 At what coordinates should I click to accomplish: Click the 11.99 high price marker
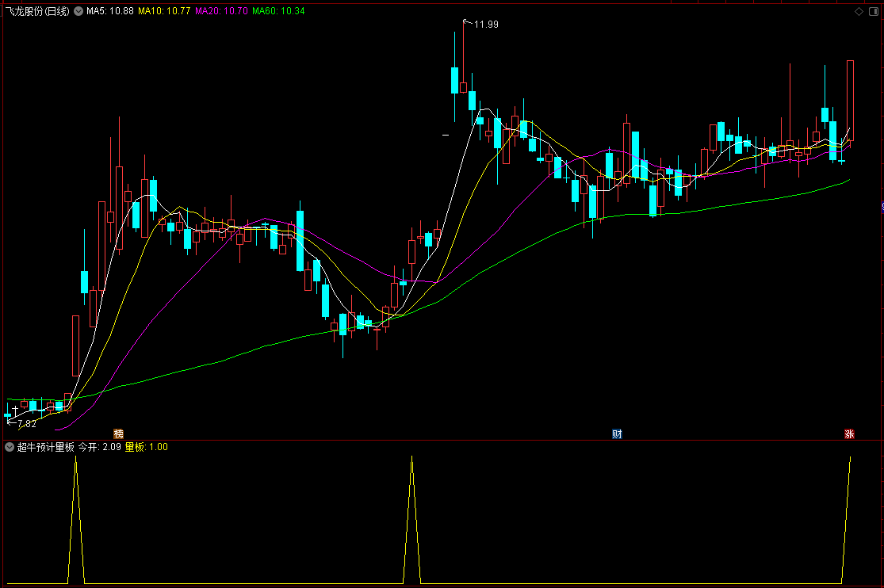tap(486, 25)
